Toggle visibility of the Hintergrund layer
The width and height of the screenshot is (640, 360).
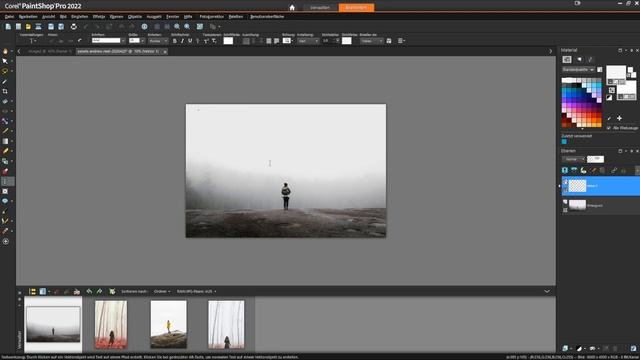coord(565,202)
